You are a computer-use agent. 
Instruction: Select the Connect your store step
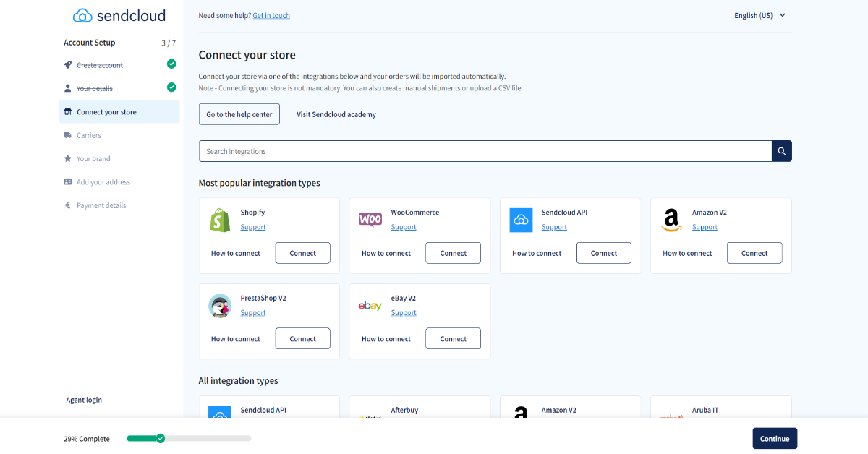119,112
